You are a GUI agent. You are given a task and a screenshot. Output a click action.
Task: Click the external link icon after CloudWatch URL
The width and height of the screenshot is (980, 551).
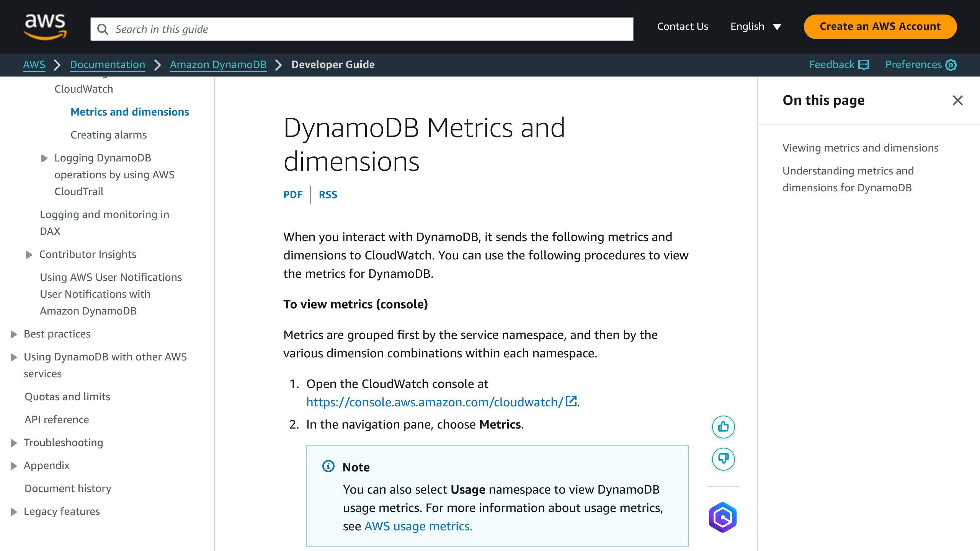[x=571, y=401]
